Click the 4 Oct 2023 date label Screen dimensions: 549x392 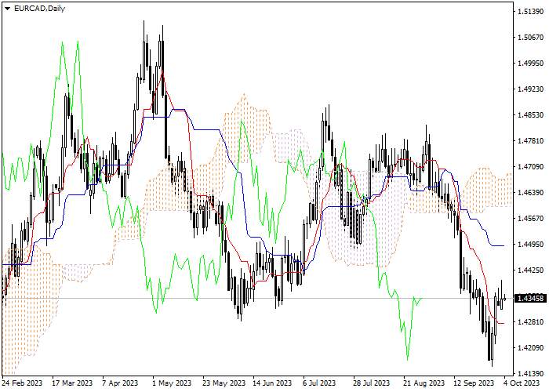[x=522, y=383]
